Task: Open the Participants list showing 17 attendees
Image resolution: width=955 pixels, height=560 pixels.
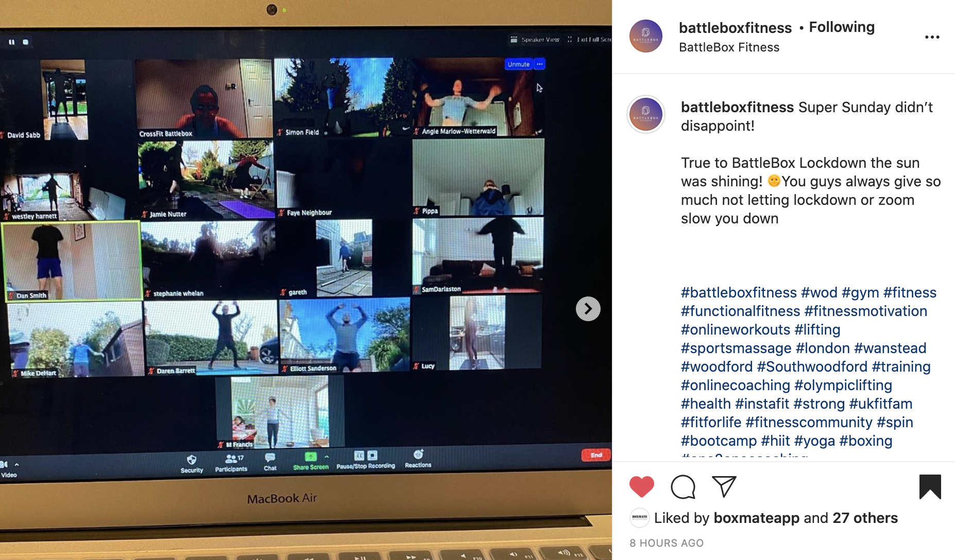Action: click(x=231, y=460)
